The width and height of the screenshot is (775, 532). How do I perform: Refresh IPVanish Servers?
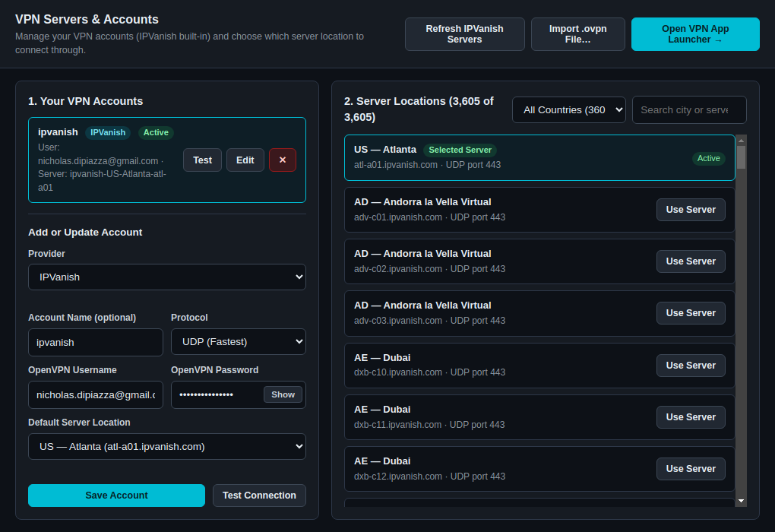pyautogui.click(x=464, y=34)
